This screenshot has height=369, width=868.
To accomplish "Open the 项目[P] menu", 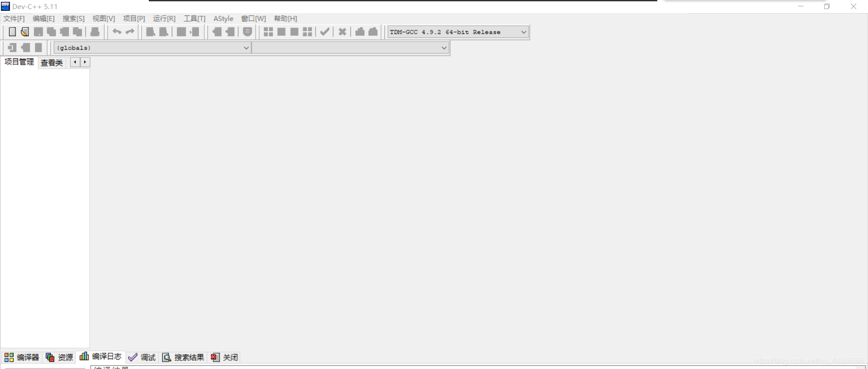I will coord(134,19).
